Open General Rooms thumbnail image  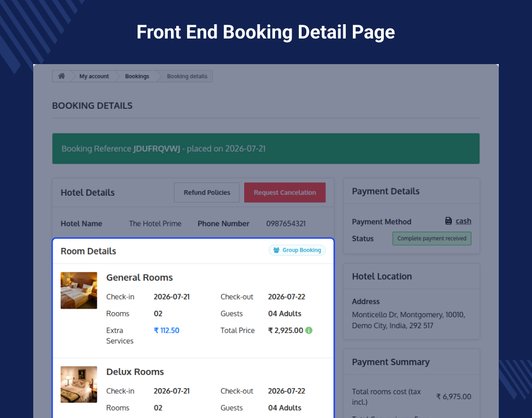79,290
